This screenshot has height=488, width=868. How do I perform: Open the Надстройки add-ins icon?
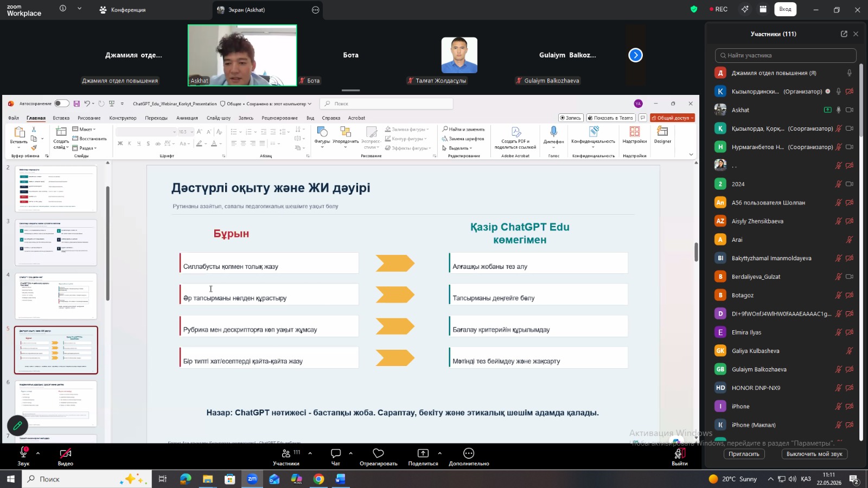[x=634, y=135]
